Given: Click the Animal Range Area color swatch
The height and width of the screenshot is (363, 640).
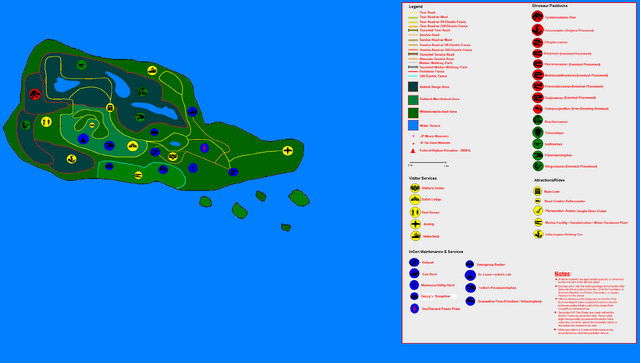Looking at the screenshot, I should coord(413,87).
